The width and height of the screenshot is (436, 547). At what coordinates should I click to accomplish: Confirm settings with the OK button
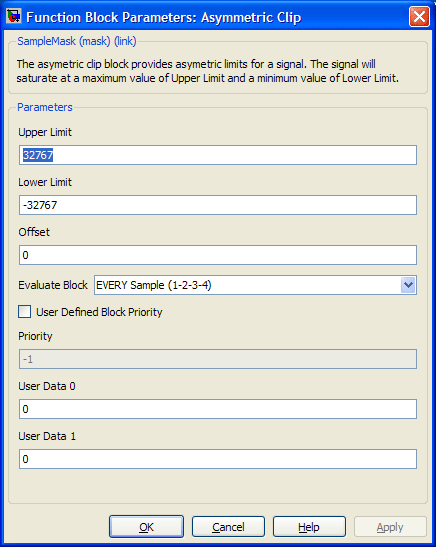(x=146, y=527)
